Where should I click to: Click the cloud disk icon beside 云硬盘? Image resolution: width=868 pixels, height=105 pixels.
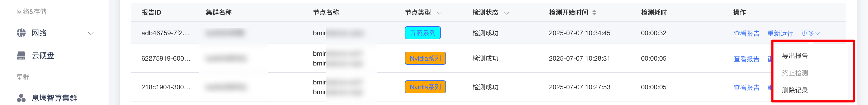click(21, 56)
